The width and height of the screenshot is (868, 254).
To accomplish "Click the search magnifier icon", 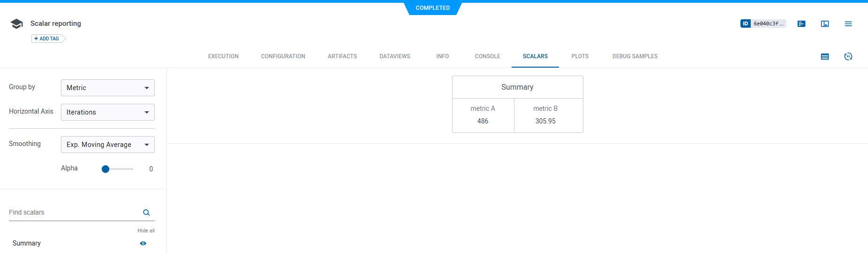I will click(x=146, y=213).
